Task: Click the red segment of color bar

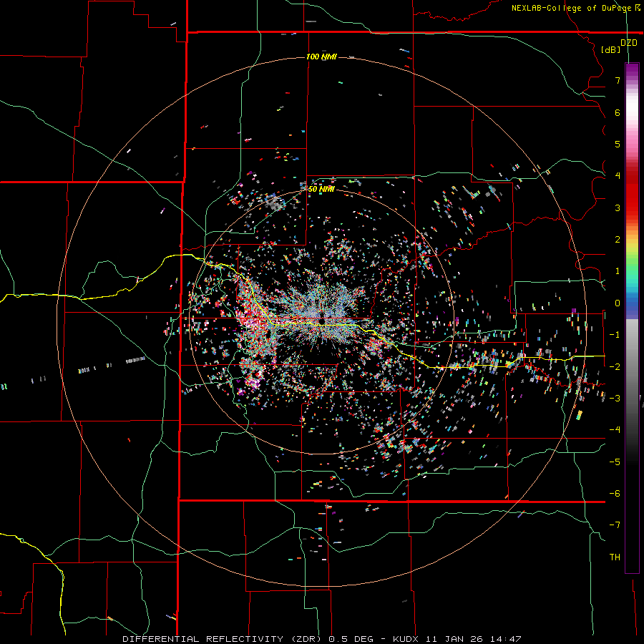Action: pos(632,197)
